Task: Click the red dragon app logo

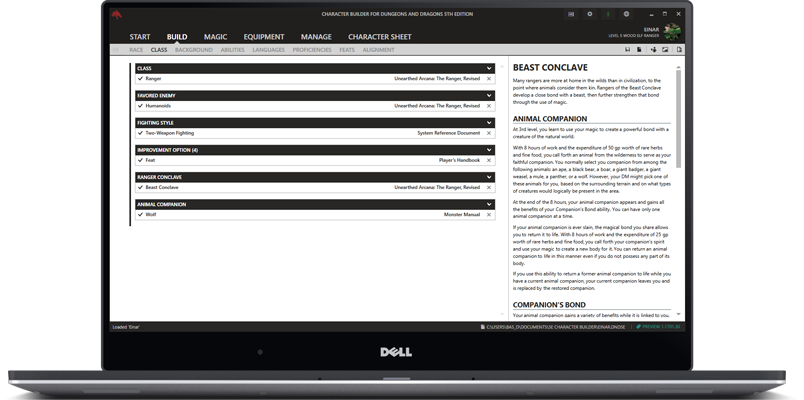Action: [x=116, y=14]
